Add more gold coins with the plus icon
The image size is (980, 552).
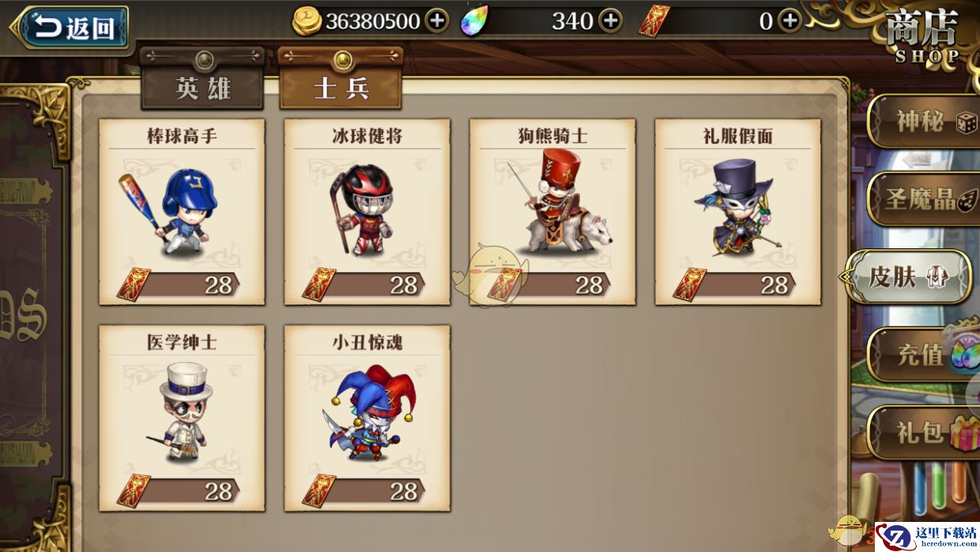tap(437, 21)
